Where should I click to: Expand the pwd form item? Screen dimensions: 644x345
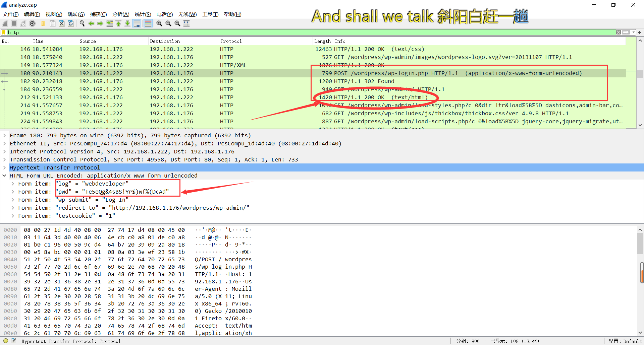pos(13,192)
